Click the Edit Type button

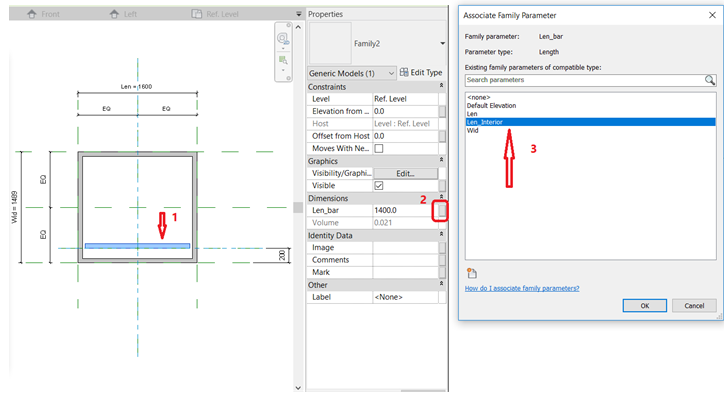pos(421,72)
